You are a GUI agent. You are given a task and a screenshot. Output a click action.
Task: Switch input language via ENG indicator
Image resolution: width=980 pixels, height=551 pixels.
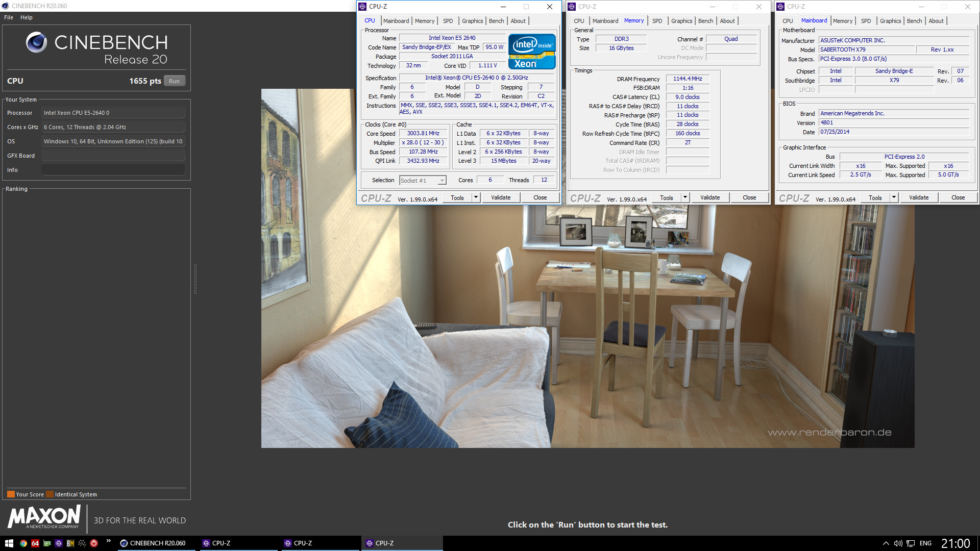click(x=925, y=543)
